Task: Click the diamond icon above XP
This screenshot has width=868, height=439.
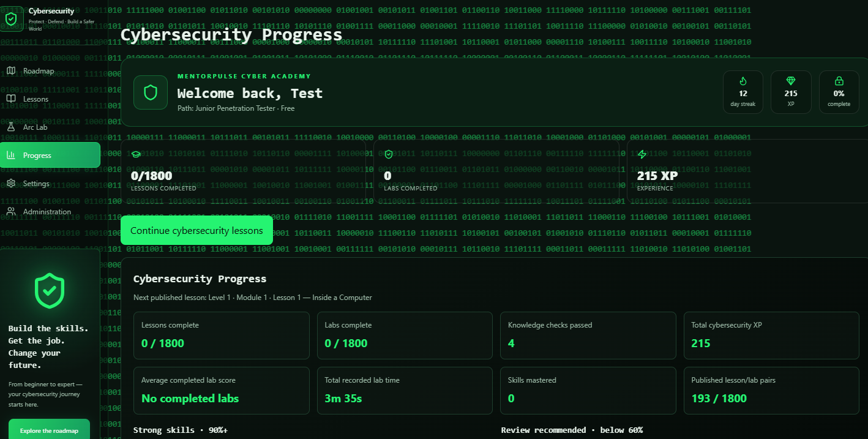Action: click(791, 81)
